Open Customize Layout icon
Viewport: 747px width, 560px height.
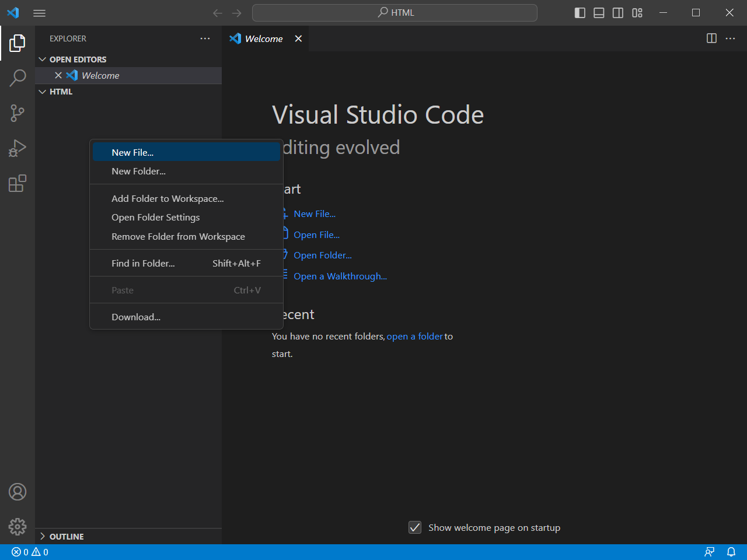pos(637,13)
